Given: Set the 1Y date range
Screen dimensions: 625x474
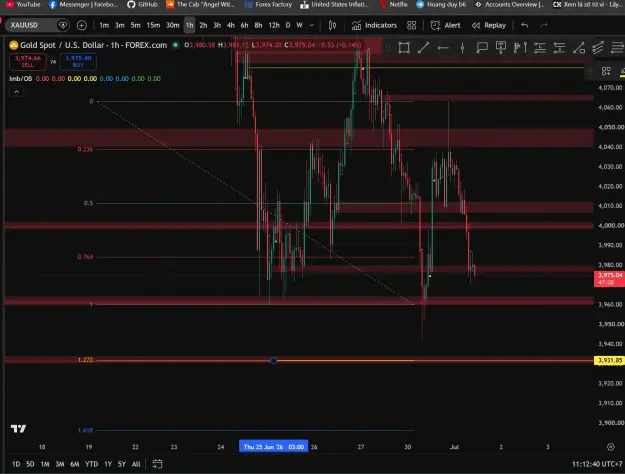Looking at the screenshot, I should coord(108,464).
